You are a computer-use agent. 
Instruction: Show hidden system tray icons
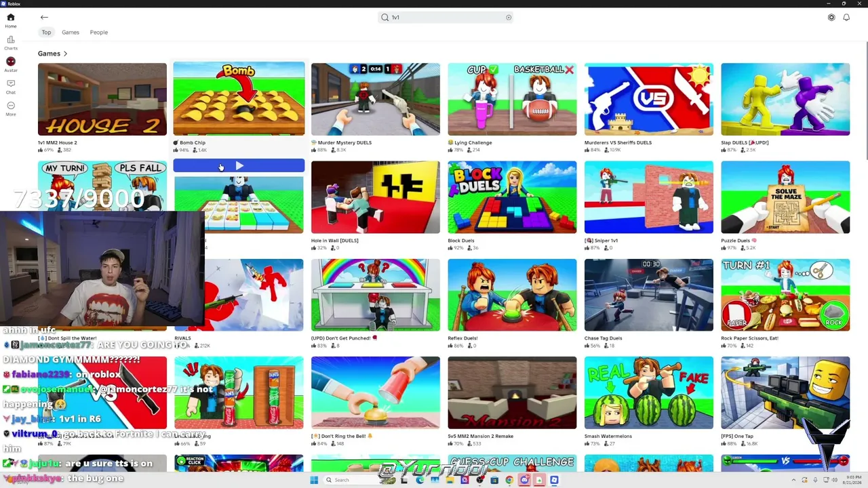(x=793, y=480)
